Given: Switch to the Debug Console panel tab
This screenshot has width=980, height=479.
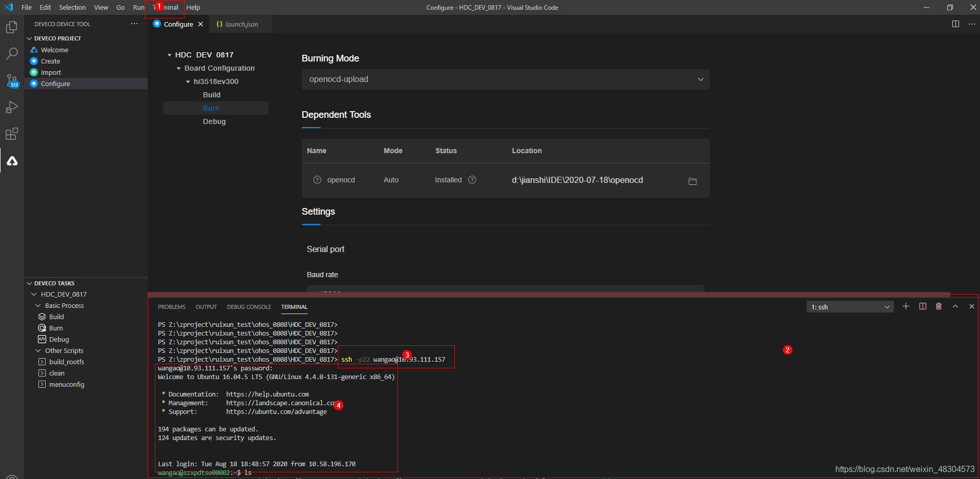Looking at the screenshot, I should coord(249,307).
